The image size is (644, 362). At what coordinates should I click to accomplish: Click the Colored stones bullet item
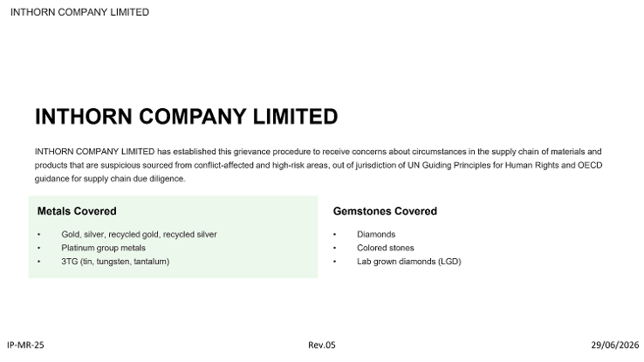click(385, 248)
